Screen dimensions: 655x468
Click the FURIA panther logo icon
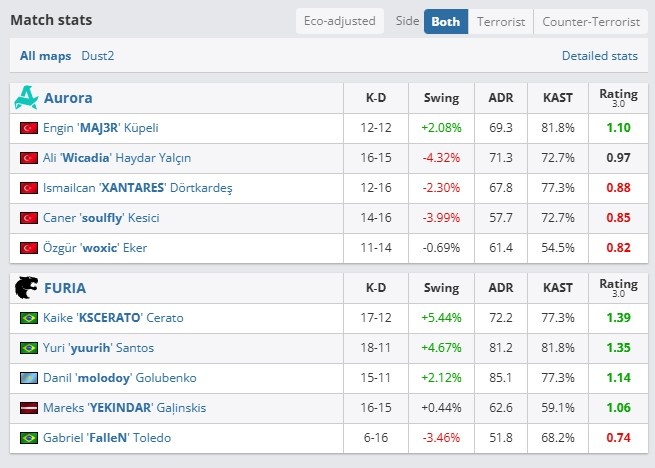[x=26, y=287]
